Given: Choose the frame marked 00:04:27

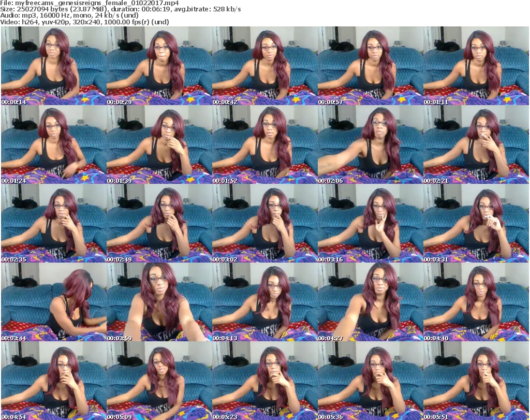Looking at the screenshot, I should pos(370,302).
